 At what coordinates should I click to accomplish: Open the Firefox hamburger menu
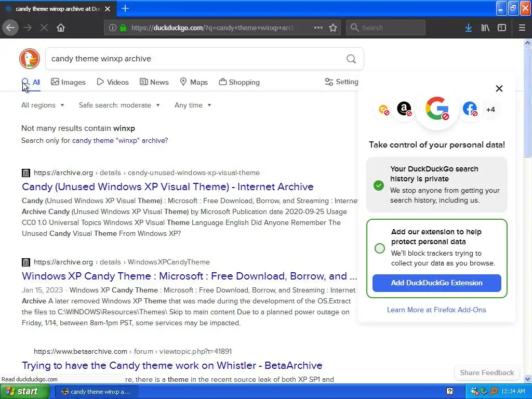[x=522, y=28]
